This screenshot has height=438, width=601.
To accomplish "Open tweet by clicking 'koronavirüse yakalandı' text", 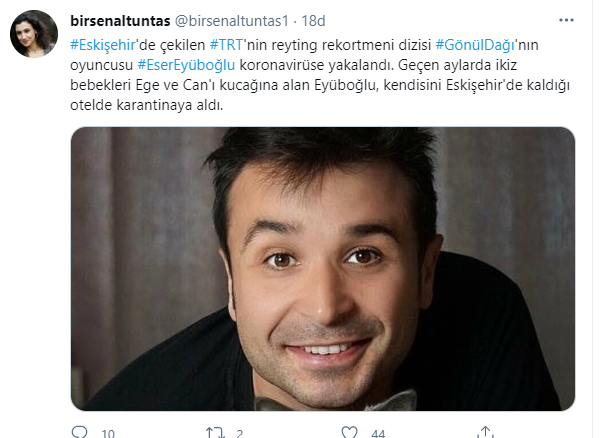I will (x=316, y=65).
